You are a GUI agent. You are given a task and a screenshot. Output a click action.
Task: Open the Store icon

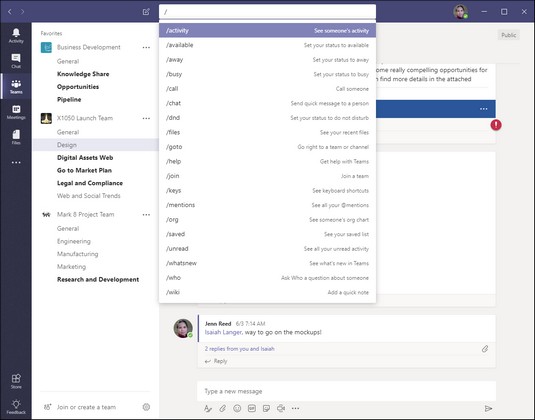point(16,381)
